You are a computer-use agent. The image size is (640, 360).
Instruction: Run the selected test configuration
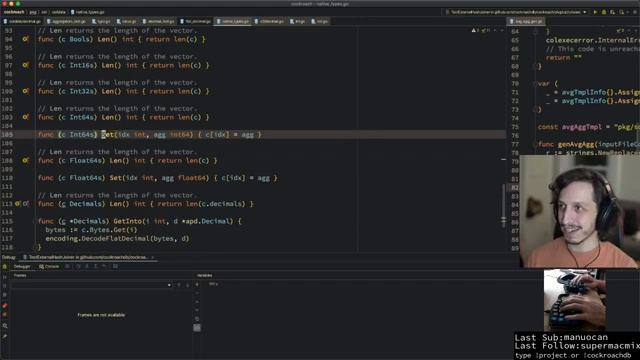click(x=595, y=12)
